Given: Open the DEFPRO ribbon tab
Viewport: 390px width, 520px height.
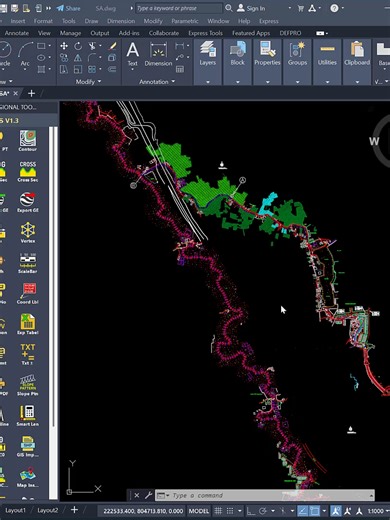Looking at the screenshot, I should pos(290,33).
